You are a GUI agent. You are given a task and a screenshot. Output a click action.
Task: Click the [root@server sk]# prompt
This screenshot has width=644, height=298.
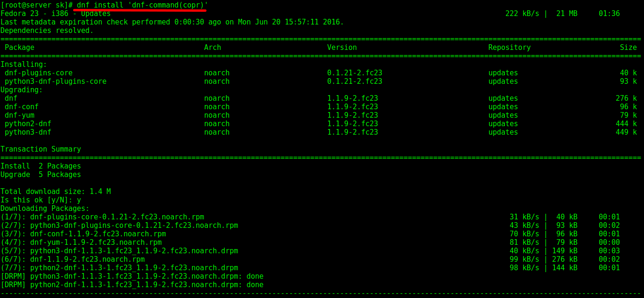pos(37,5)
